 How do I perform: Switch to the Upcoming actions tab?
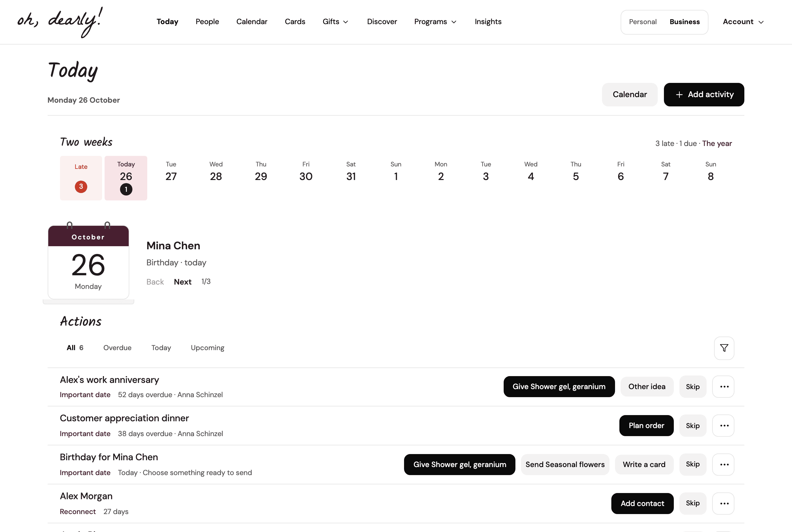(x=207, y=348)
